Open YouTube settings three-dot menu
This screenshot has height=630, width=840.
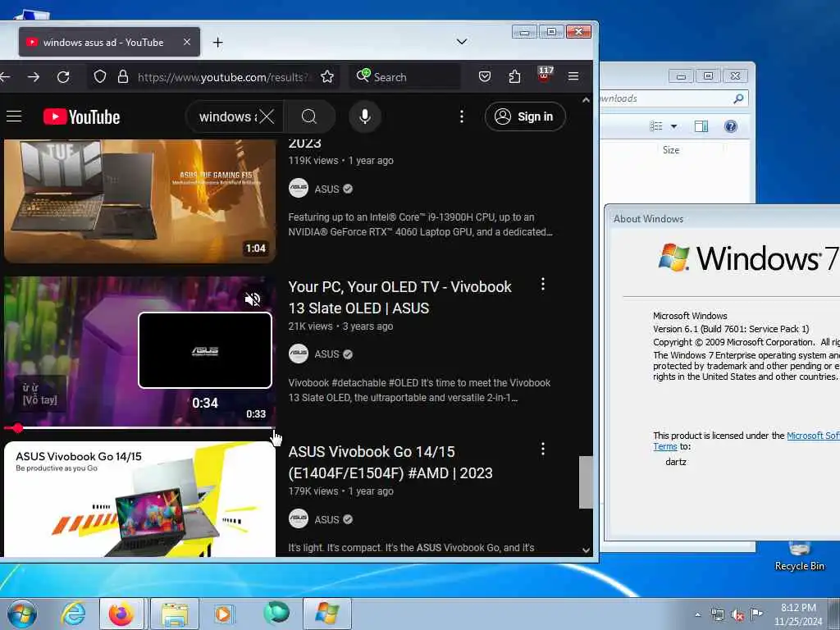[x=462, y=116]
